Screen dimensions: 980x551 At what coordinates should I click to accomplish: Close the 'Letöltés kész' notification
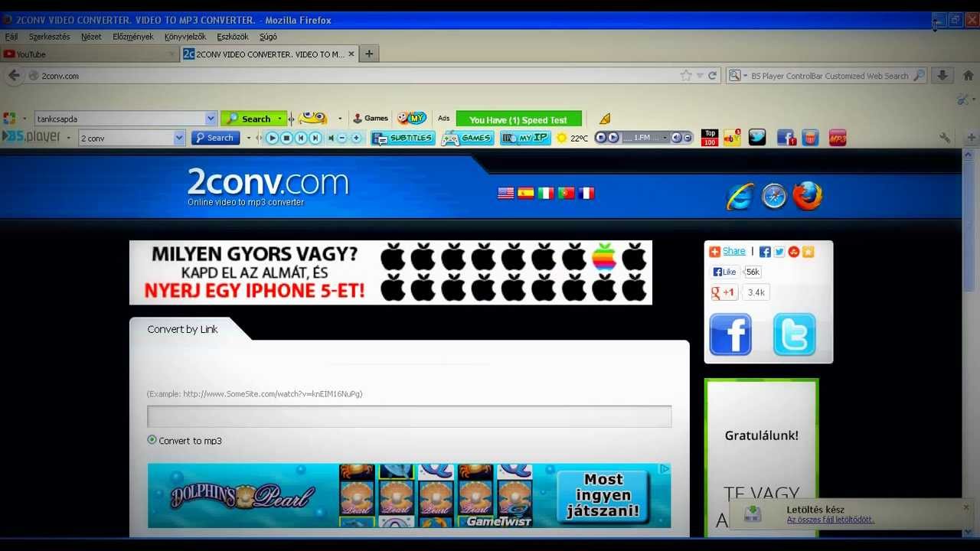point(965,507)
